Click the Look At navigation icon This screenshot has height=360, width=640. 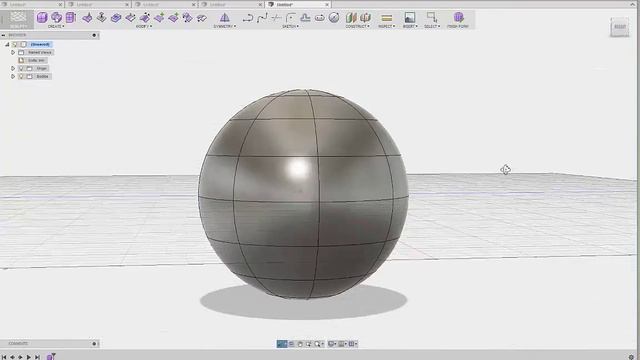[x=291, y=344]
